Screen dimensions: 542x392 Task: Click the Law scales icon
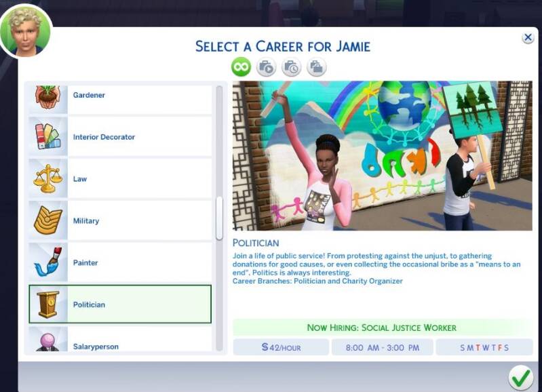point(47,178)
